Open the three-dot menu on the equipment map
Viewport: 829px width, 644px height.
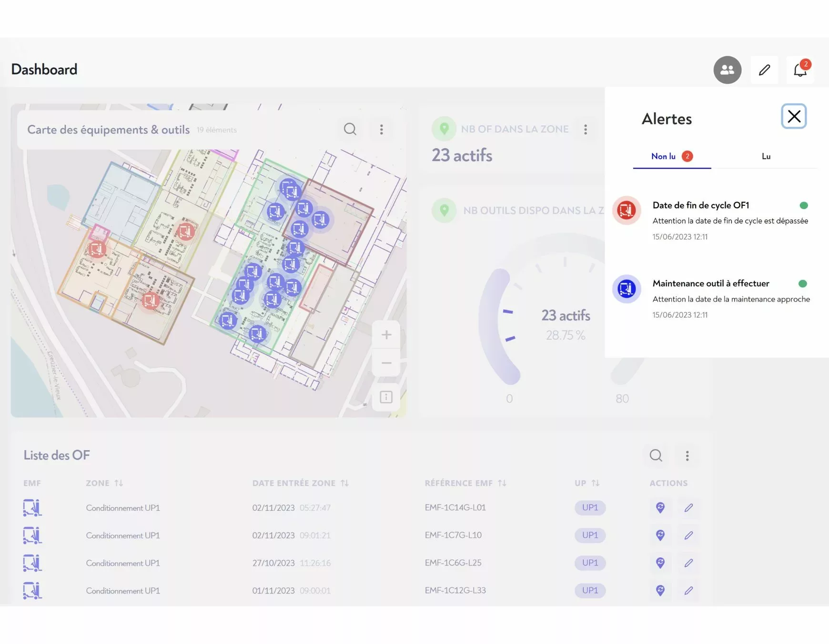381,130
